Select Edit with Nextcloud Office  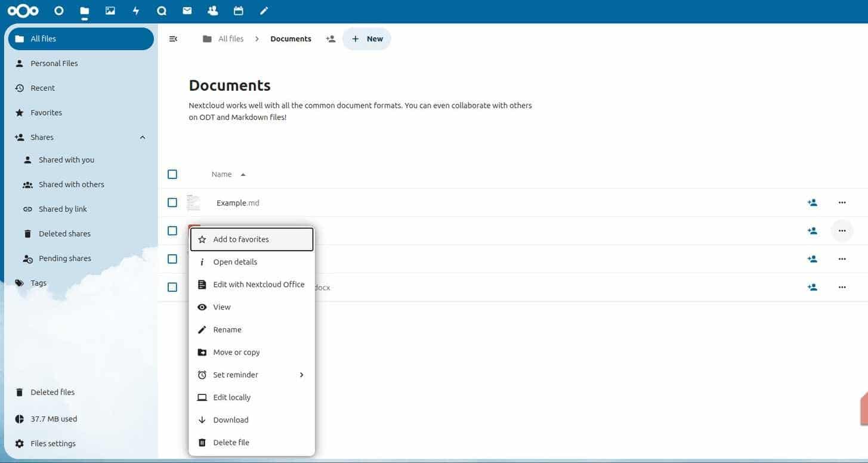252,285
